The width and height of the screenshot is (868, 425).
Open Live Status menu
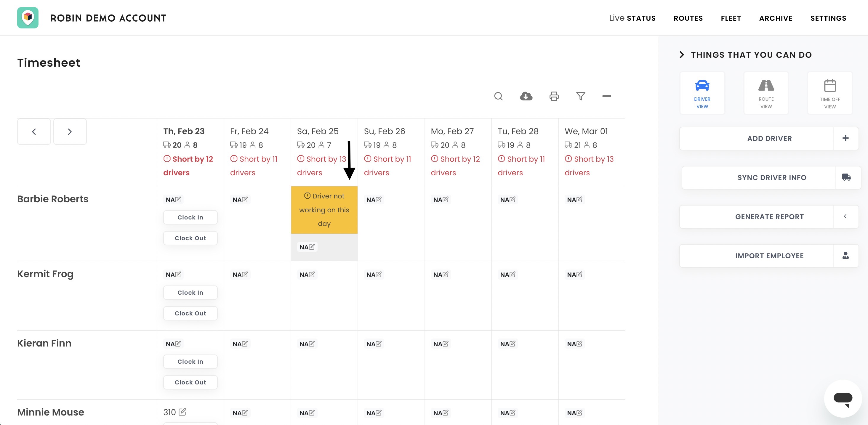(632, 18)
